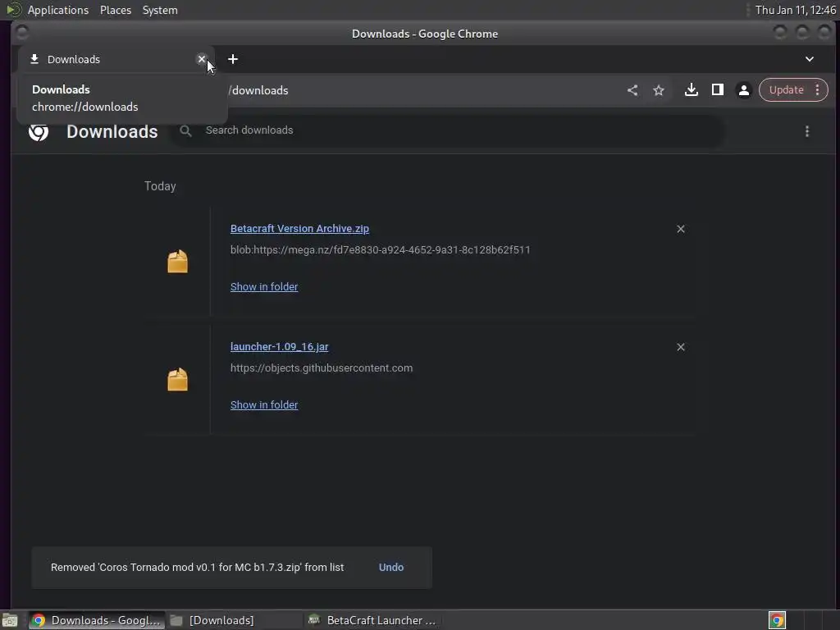Remove launcher-1.09_16.jar from list
This screenshot has height=630, width=840.
click(680, 347)
